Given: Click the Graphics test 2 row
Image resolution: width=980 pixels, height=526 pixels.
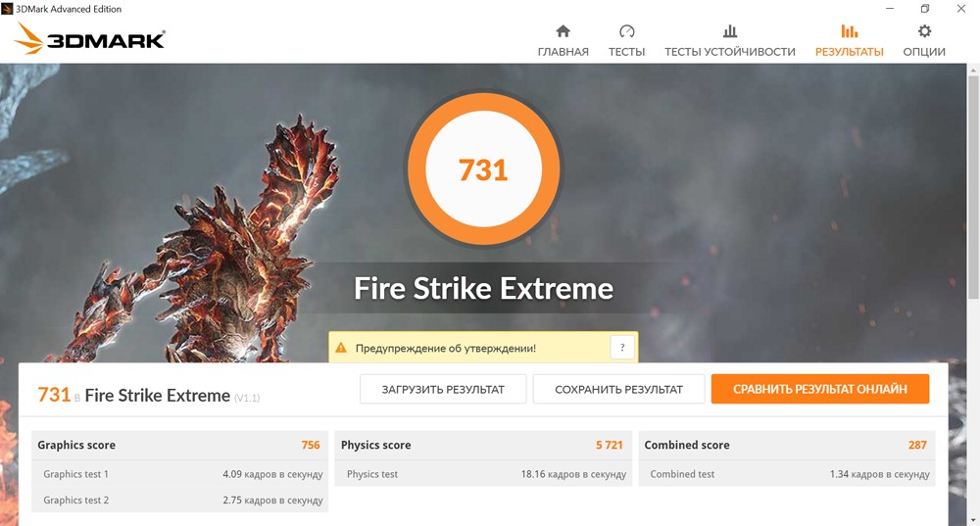Looking at the screenshot, I should [180, 500].
